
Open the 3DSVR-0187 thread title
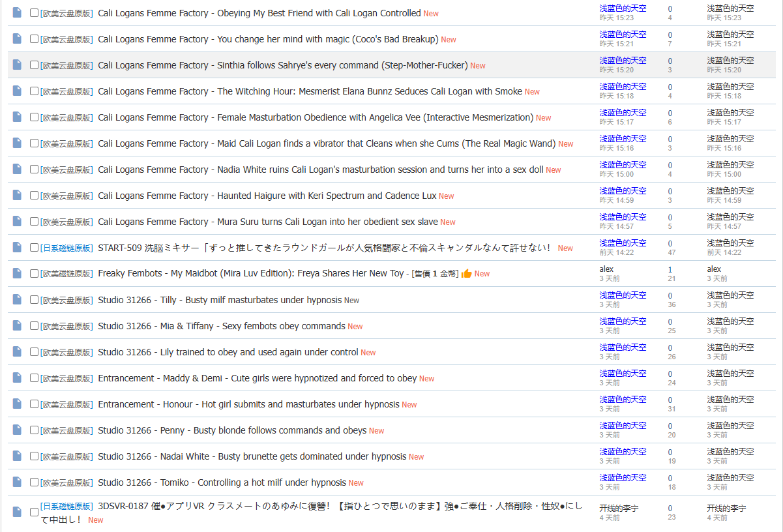click(312, 512)
